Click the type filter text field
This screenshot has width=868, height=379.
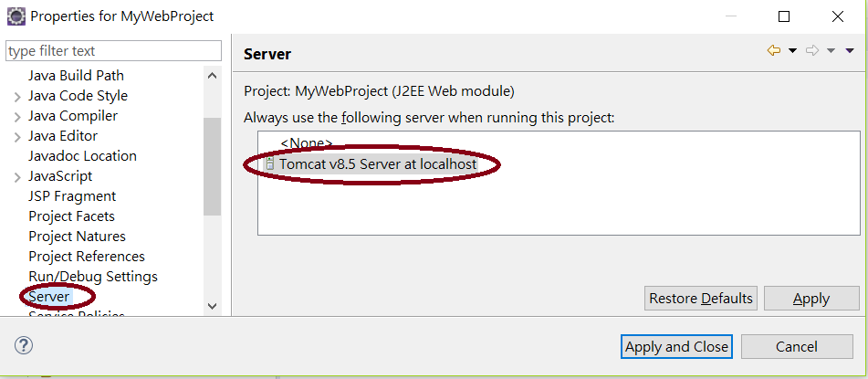point(113,51)
